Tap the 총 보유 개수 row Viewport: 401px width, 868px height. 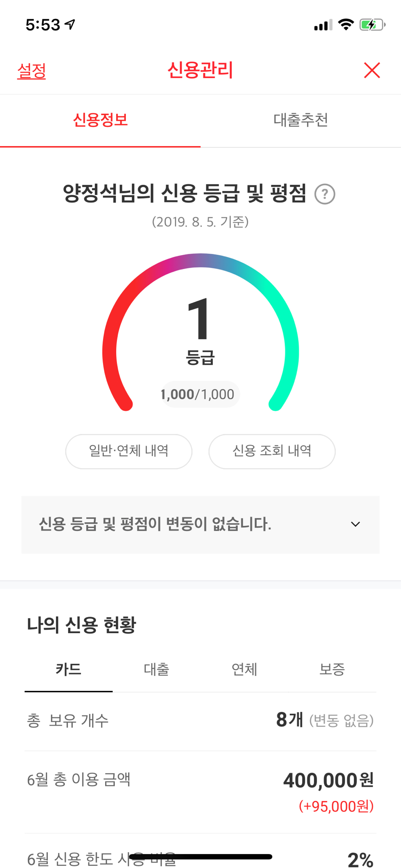(200, 721)
